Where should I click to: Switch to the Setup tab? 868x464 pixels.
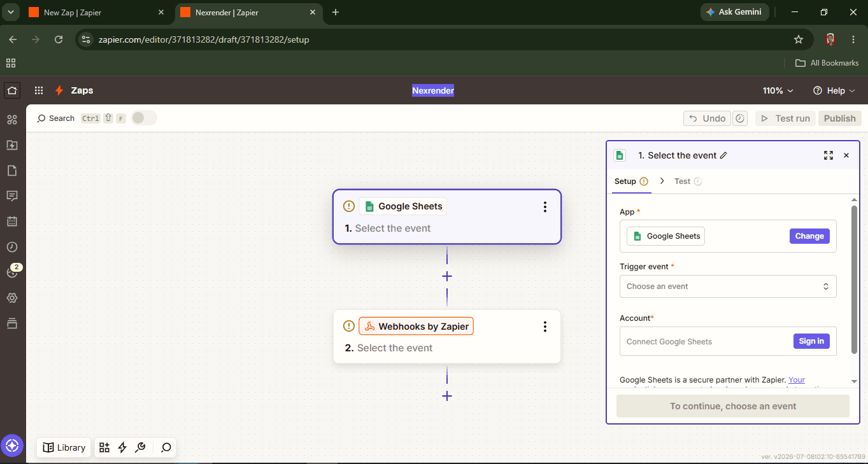[631, 181]
